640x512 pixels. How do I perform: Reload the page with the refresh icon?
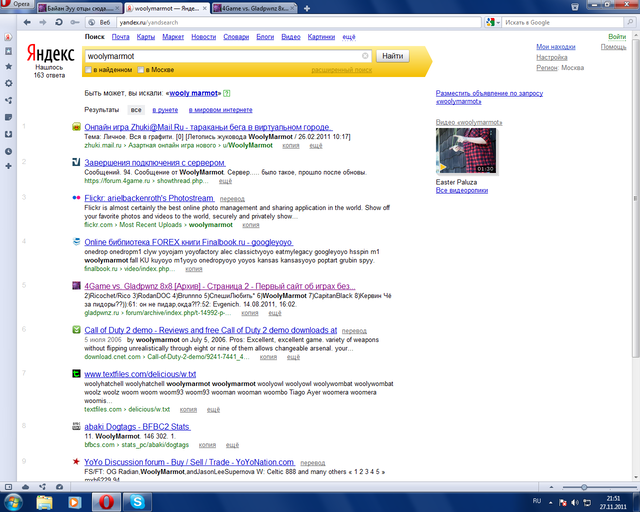coord(59,22)
